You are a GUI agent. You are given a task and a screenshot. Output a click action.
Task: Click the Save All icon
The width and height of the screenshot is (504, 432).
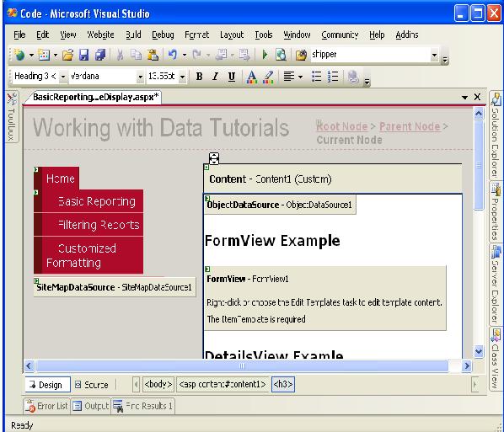click(100, 55)
